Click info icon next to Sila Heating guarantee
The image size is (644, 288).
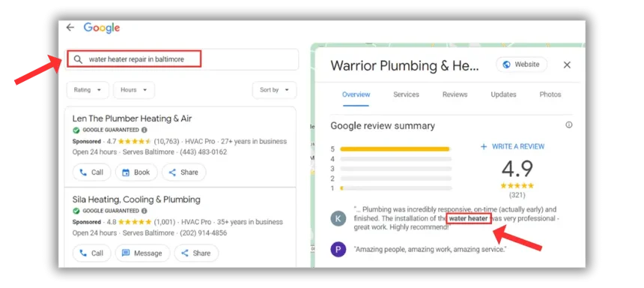[x=145, y=211]
